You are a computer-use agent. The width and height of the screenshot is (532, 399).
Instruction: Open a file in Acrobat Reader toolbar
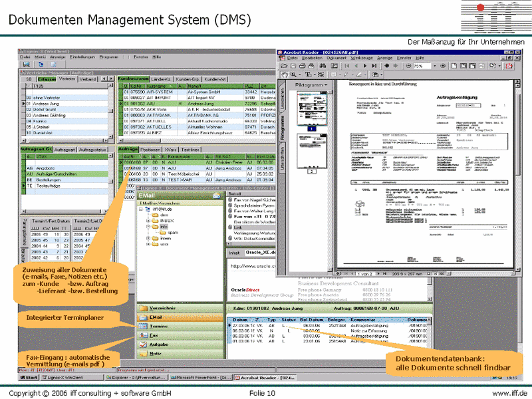[x=284, y=66]
